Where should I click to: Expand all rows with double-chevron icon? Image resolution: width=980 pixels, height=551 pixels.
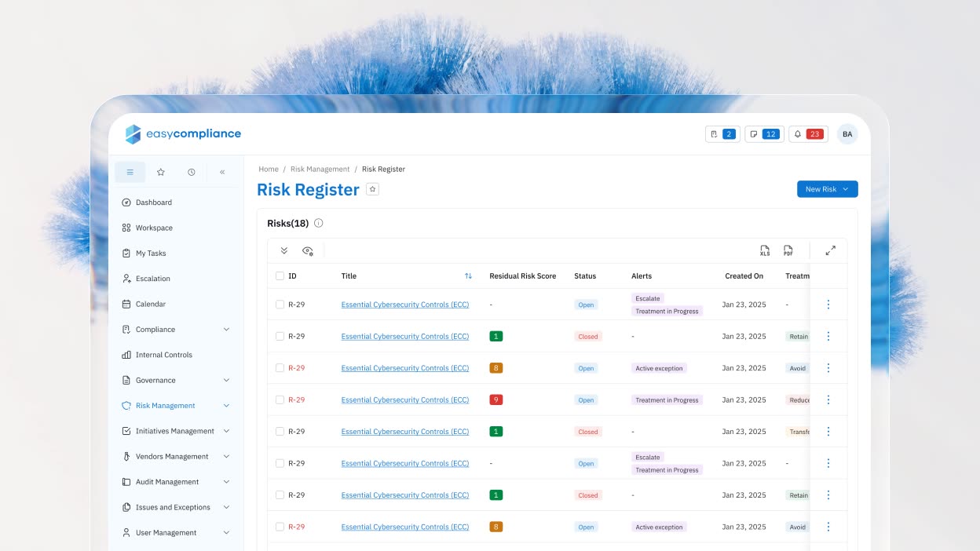284,251
